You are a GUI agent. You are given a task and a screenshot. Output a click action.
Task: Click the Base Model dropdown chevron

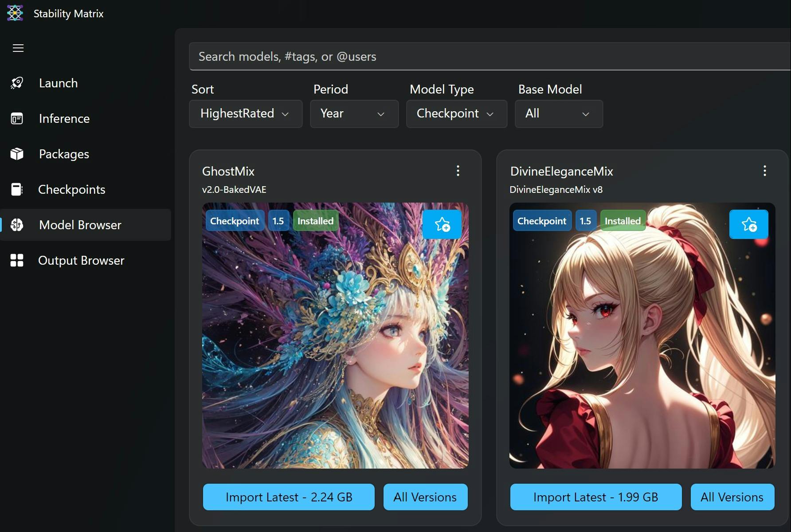pos(586,114)
